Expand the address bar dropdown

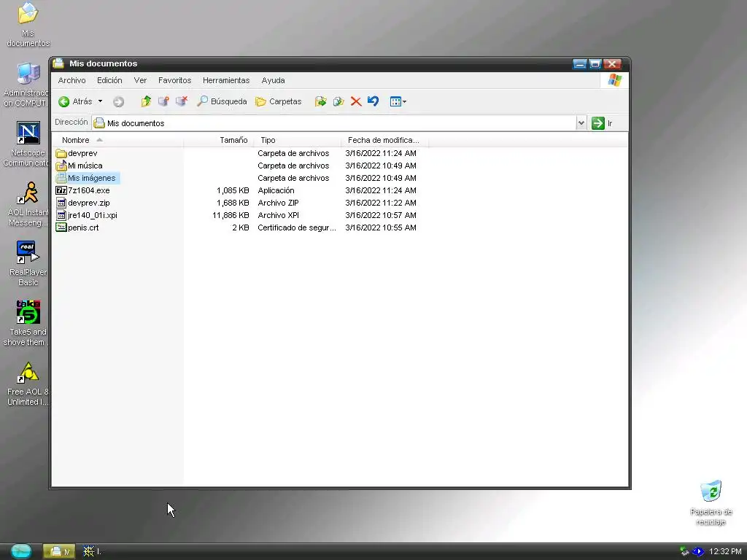coord(581,122)
